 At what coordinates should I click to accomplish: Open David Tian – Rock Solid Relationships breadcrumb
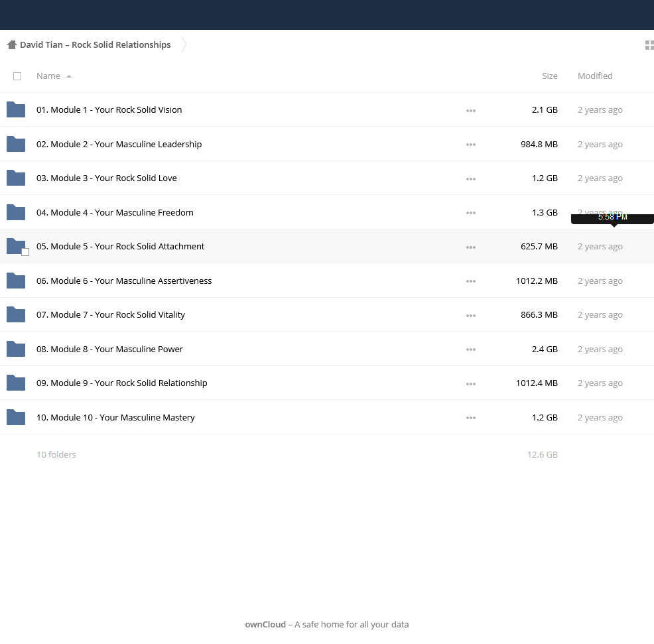tap(95, 44)
